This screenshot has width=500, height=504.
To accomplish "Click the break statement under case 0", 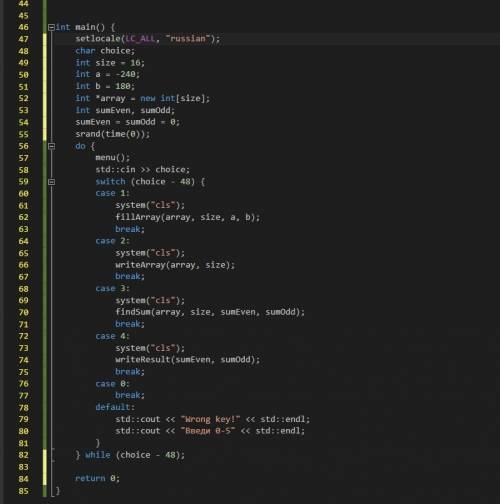I will click(130, 396).
